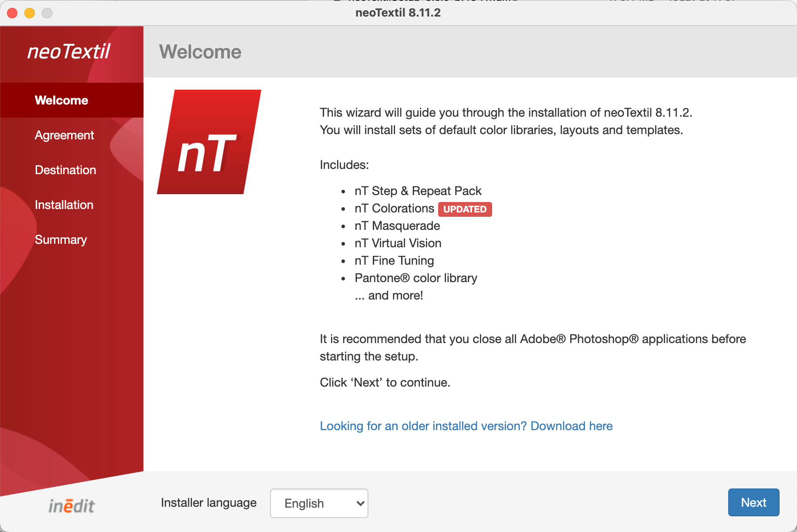
Task: Click the neoTextil 8.11.2 window title
Action: [398, 13]
